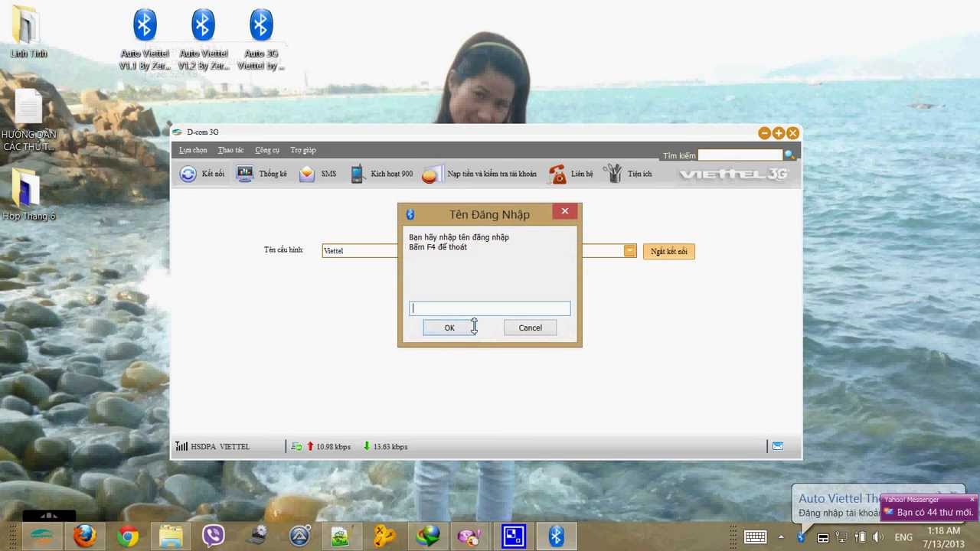The image size is (980, 551).
Task: Open the Tiện ích tools icon
Action: (x=613, y=174)
